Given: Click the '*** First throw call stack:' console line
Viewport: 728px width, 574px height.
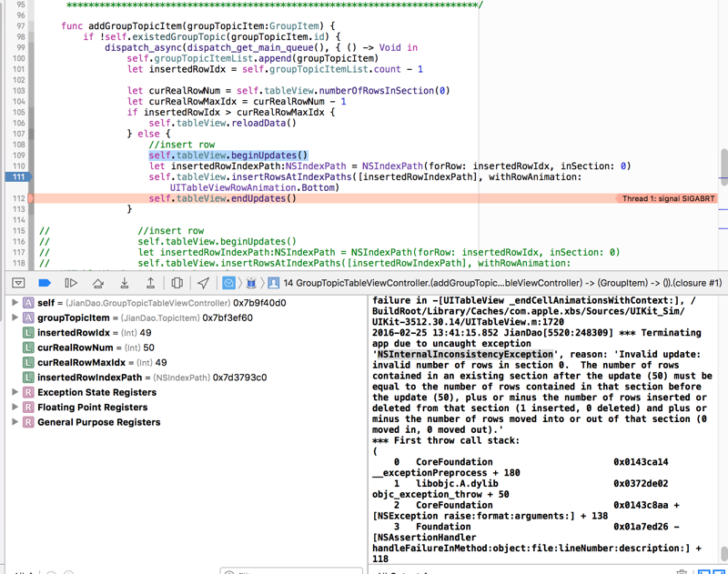Looking at the screenshot, I should 446,440.
